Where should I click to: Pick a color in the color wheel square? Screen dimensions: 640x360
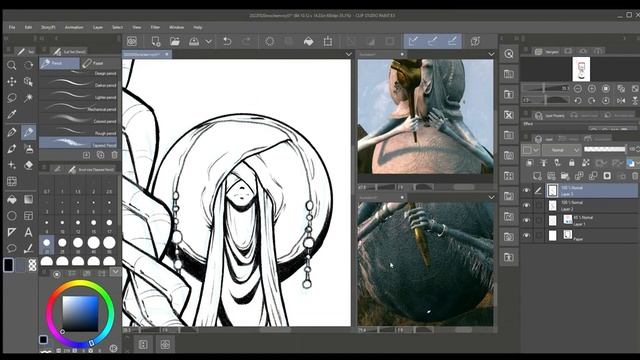tap(80, 313)
